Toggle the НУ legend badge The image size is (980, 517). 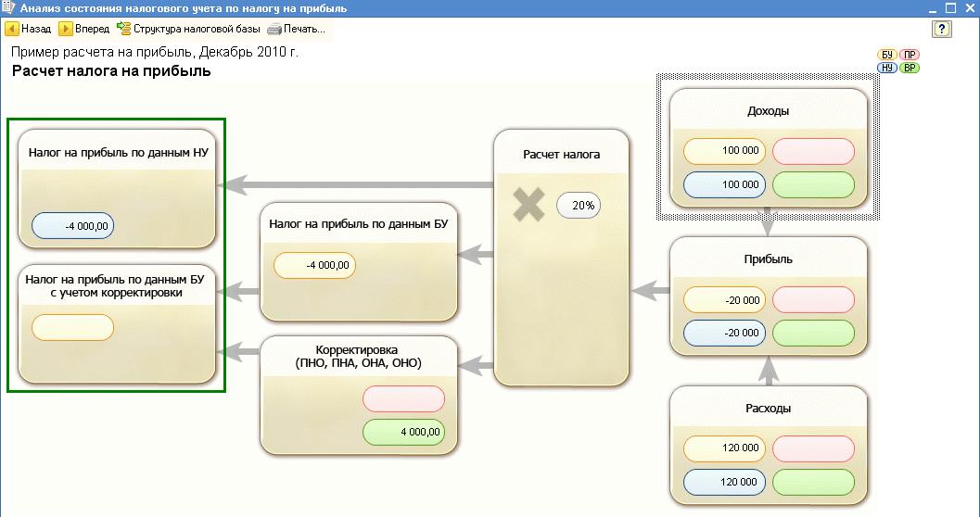(x=887, y=68)
